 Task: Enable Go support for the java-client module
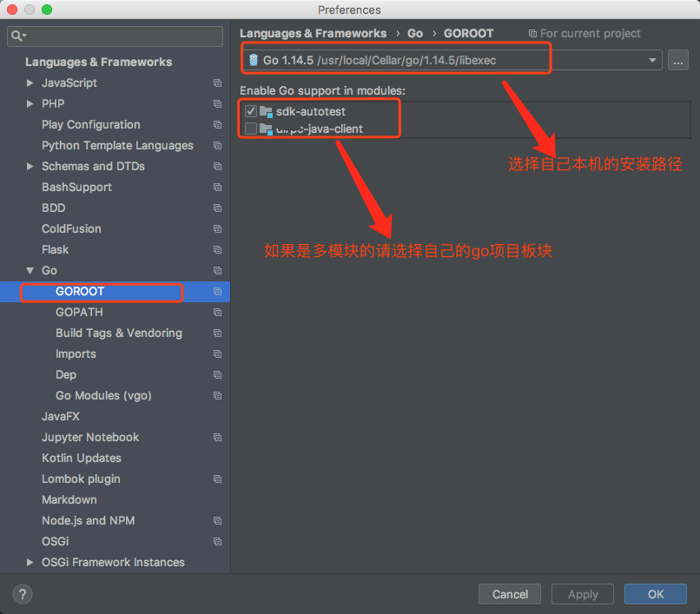(x=251, y=129)
